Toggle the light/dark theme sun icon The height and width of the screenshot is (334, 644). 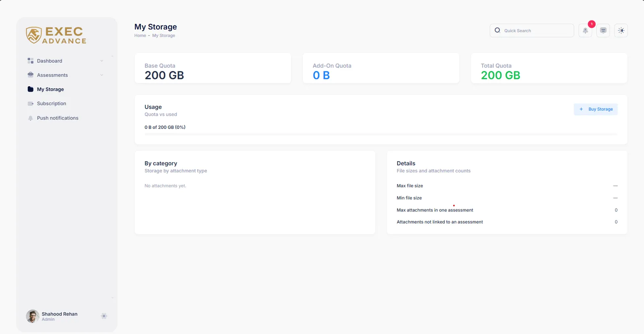coord(621,31)
